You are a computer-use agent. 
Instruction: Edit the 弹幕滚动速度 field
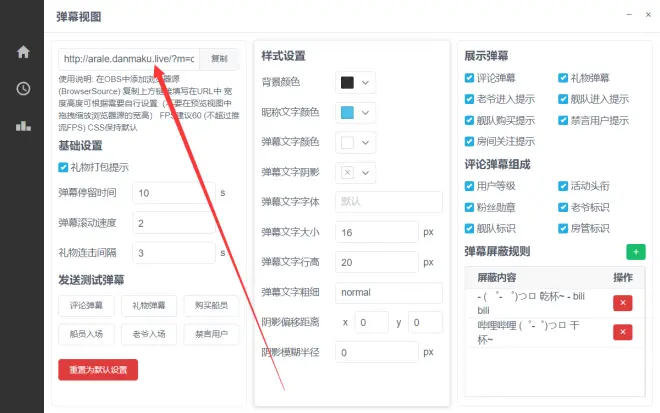(174, 223)
